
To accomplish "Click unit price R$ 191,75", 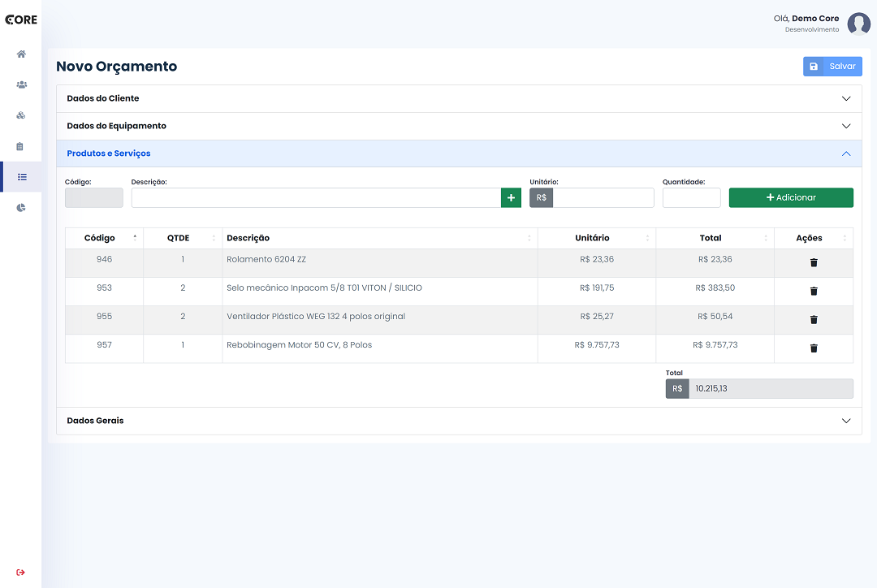I will point(597,288).
